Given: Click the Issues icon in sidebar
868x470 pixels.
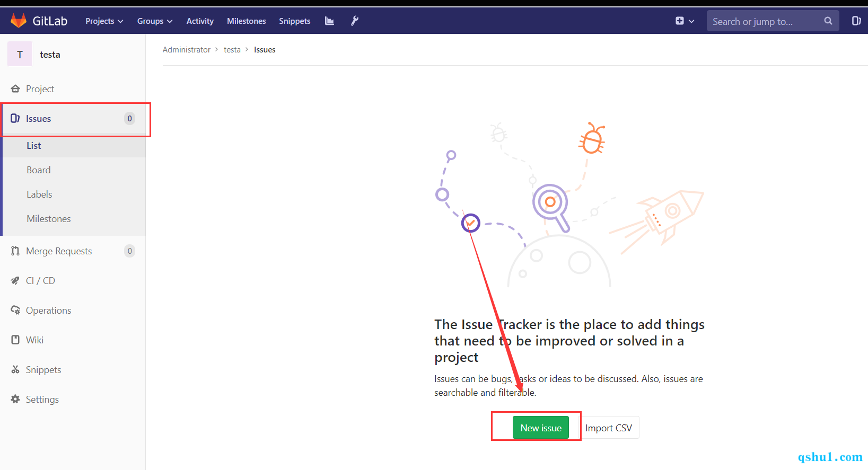Looking at the screenshot, I should [x=15, y=119].
